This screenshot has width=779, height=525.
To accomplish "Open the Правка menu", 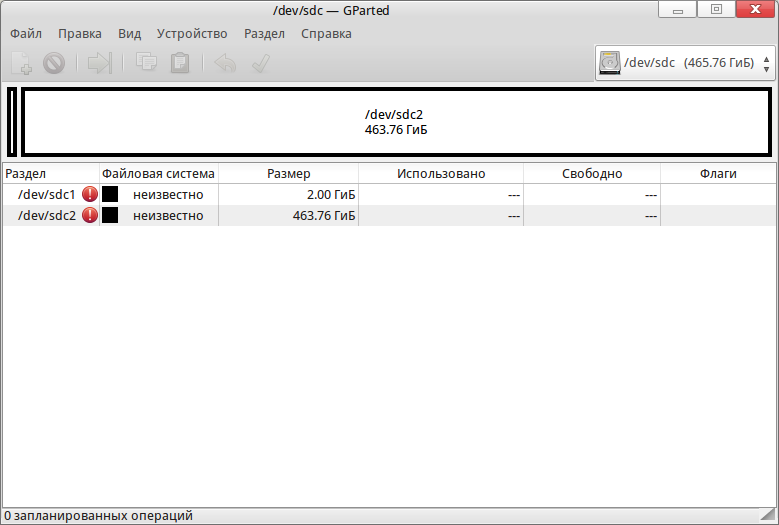I will pos(80,34).
